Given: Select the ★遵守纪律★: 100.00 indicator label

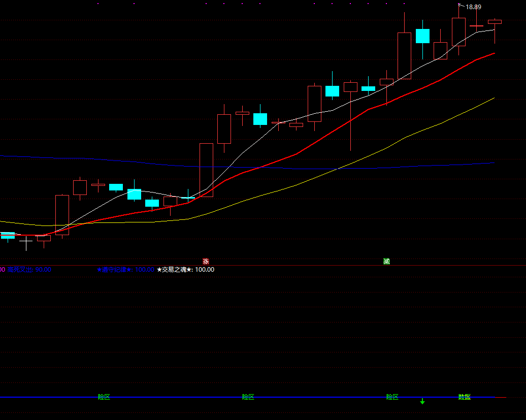Looking at the screenshot, I should pyautogui.click(x=125, y=269).
